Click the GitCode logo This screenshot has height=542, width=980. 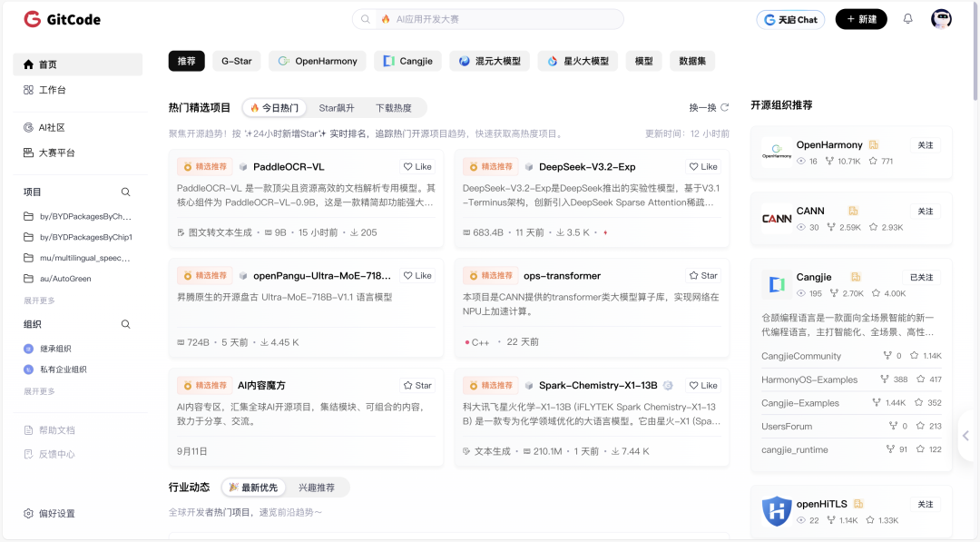[x=60, y=19]
